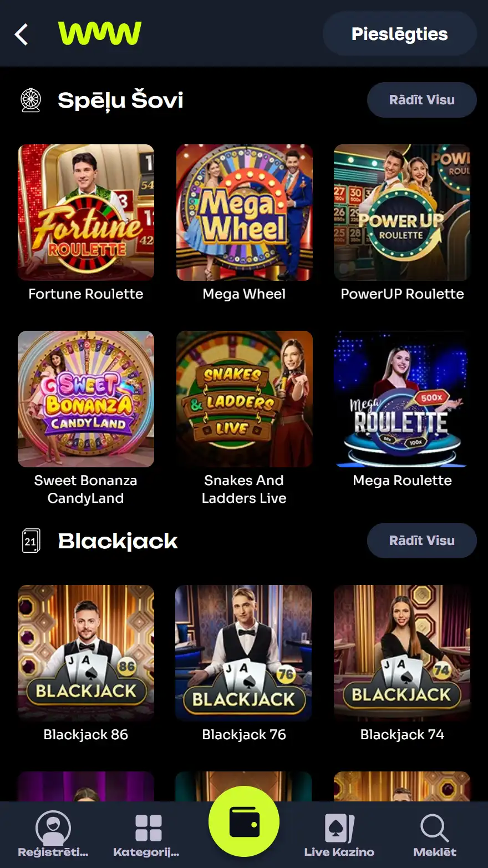Tap Rādīt Visu for Spēļu Šovi
Image resolution: width=488 pixels, height=868 pixels.
click(421, 100)
